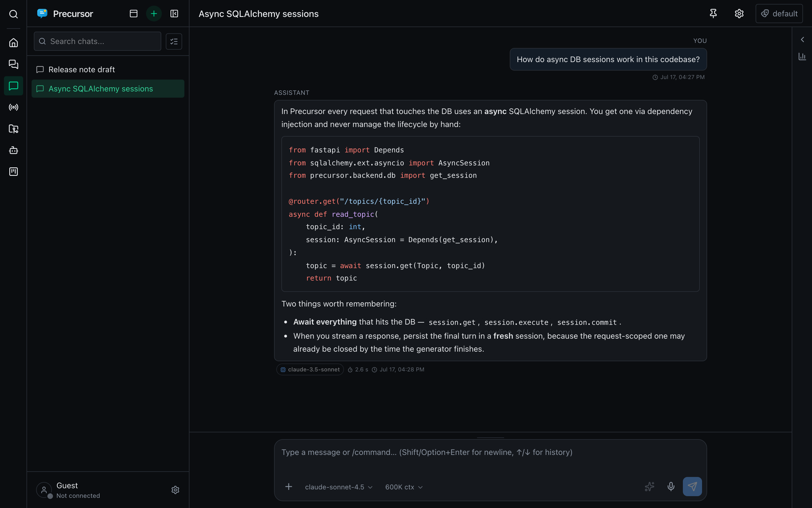Open the claude-sonnet-4.5 model dropdown
This screenshot has width=812, height=508.
pyautogui.click(x=339, y=487)
